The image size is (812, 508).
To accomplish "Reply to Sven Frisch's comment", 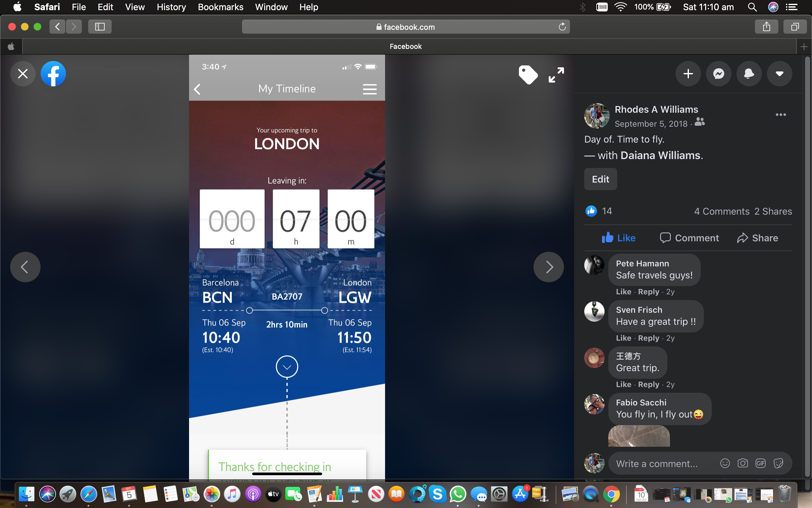I will (649, 338).
